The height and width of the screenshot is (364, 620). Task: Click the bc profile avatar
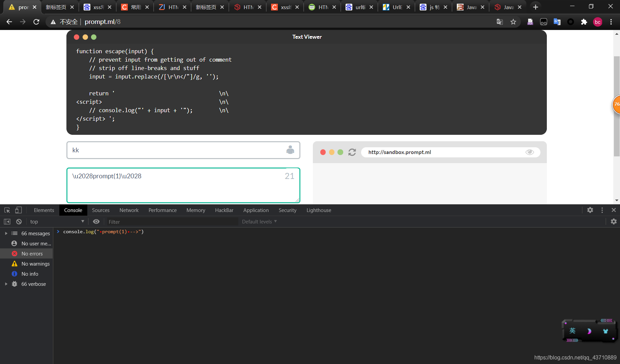[597, 22]
